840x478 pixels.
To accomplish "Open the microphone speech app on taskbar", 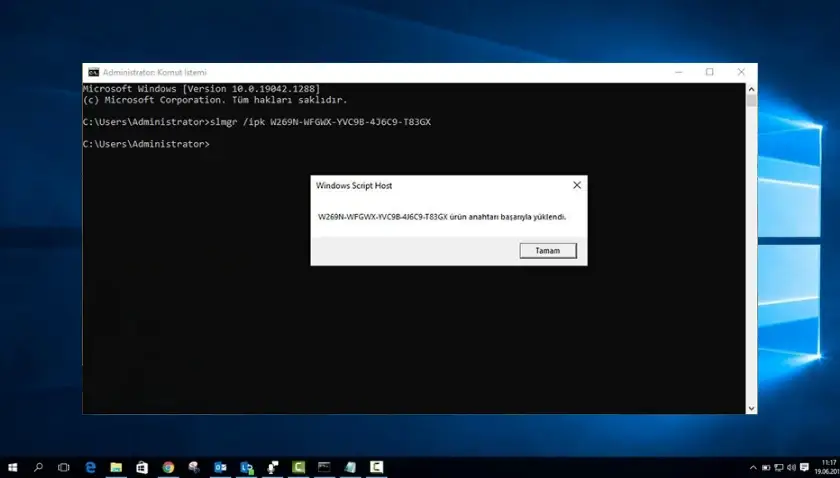I will click(273, 467).
